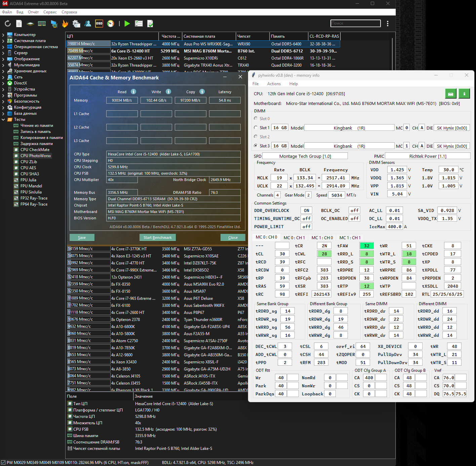Open the Справка menu in AIDA64

[x=69, y=12]
